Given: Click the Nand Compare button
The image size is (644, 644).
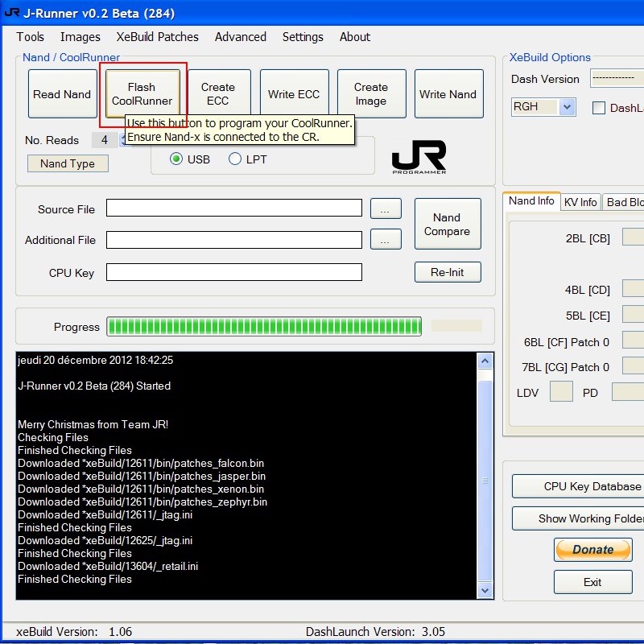Looking at the screenshot, I should click(448, 224).
